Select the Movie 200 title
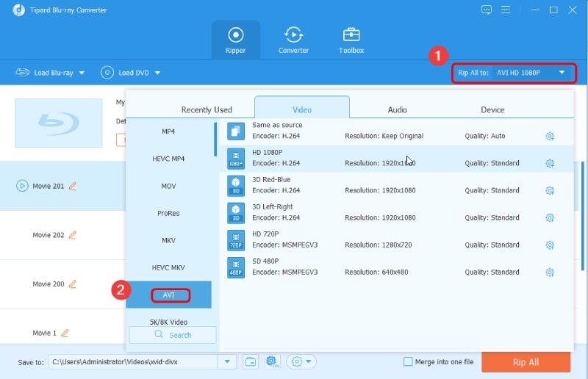This screenshot has height=379, width=588. tap(49, 284)
